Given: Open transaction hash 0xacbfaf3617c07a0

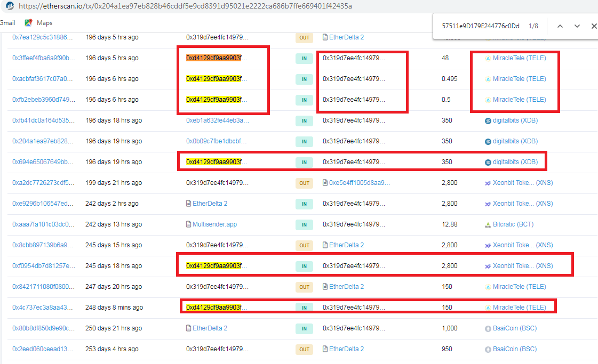Looking at the screenshot, I should point(42,79).
